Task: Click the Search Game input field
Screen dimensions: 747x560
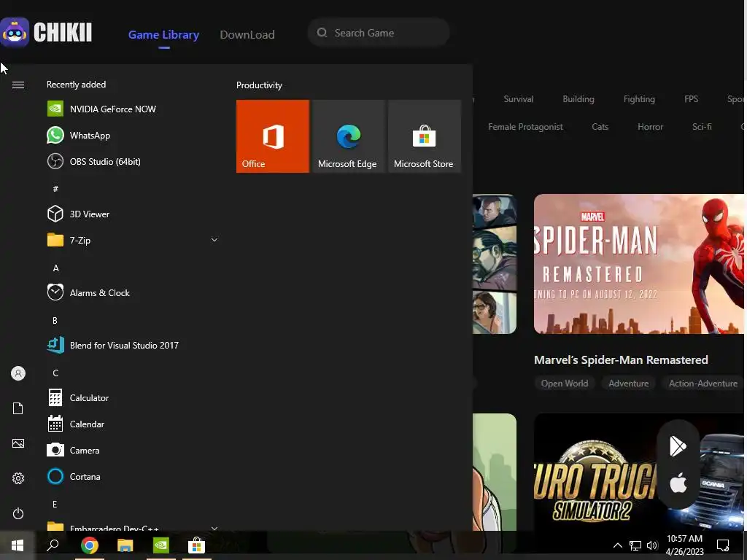Action: point(379,33)
